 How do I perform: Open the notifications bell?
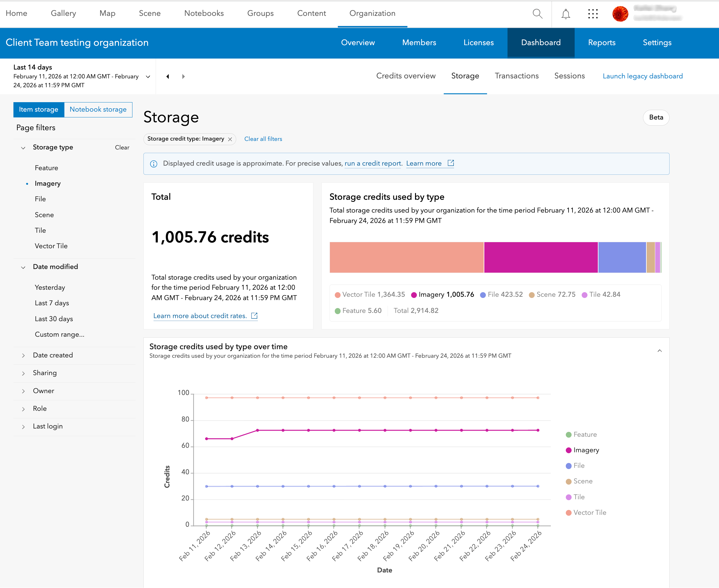565,14
